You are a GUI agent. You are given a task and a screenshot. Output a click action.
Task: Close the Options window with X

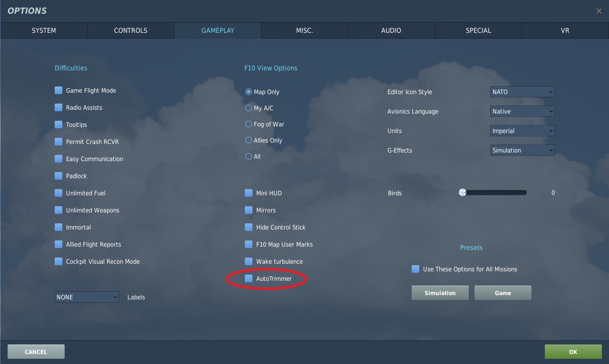(599, 11)
